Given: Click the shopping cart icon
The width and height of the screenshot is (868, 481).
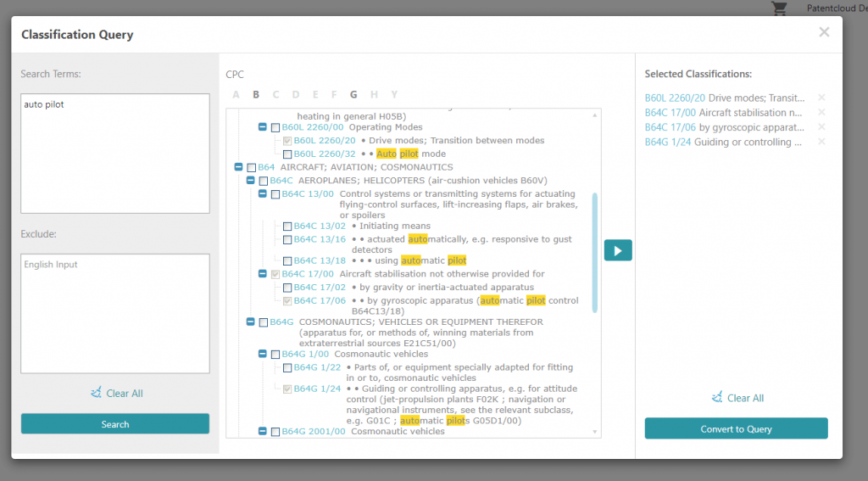Looking at the screenshot, I should [x=780, y=8].
